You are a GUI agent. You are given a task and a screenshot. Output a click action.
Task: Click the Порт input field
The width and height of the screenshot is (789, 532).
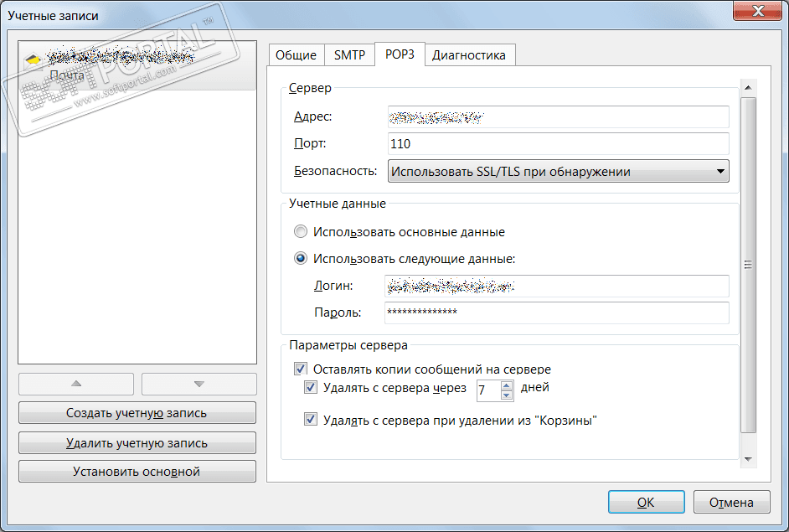coord(559,144)
